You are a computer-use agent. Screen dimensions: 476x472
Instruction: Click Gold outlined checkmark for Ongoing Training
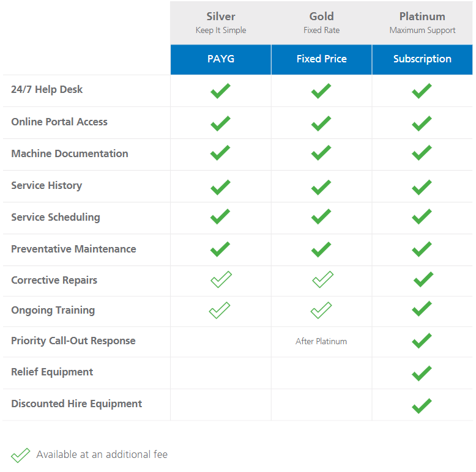coord(321,311)
